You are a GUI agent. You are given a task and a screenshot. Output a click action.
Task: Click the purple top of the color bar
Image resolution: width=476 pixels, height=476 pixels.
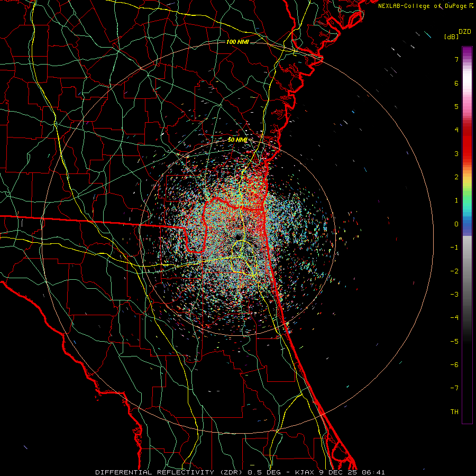point(467,51)
